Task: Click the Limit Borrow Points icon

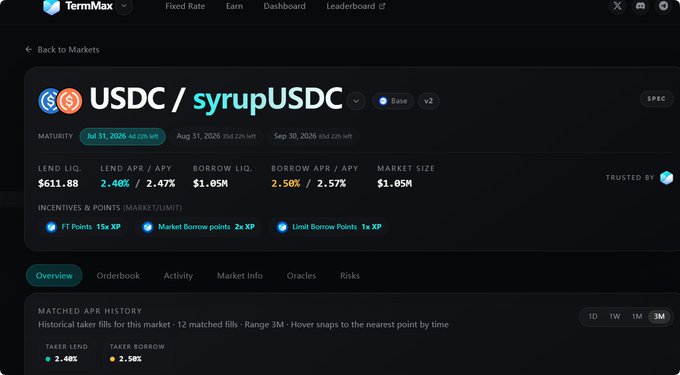Action: coord(282,227)
